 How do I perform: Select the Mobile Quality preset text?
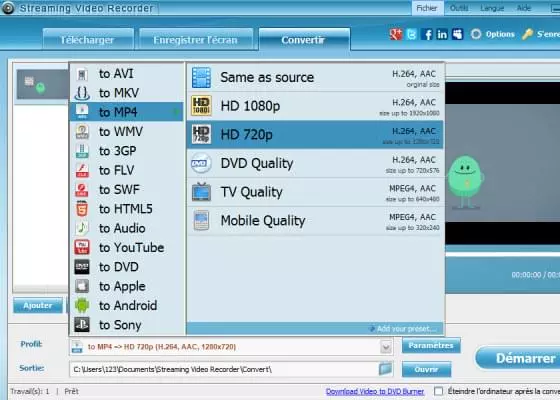pyautogui.click(x=263, y=221)
